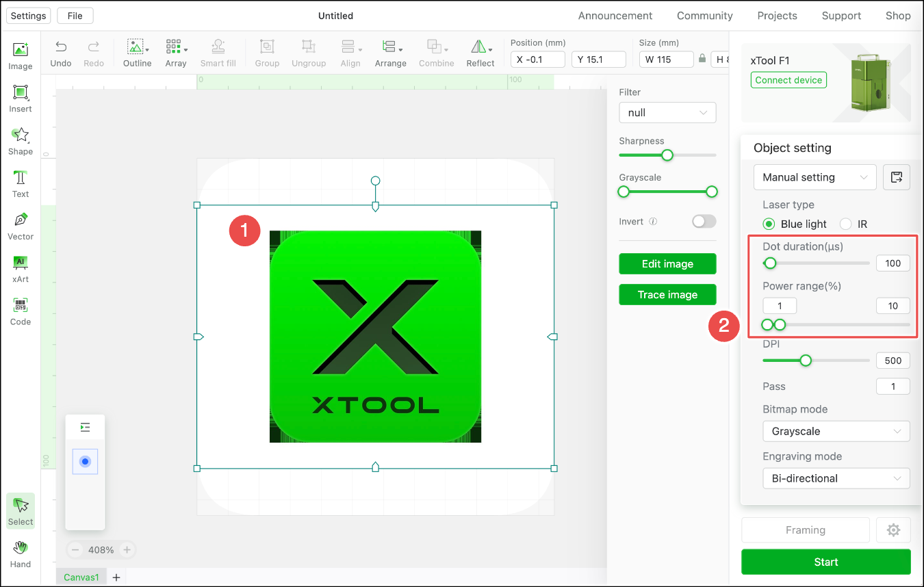Click Connect device button

(x=788, y=80)
